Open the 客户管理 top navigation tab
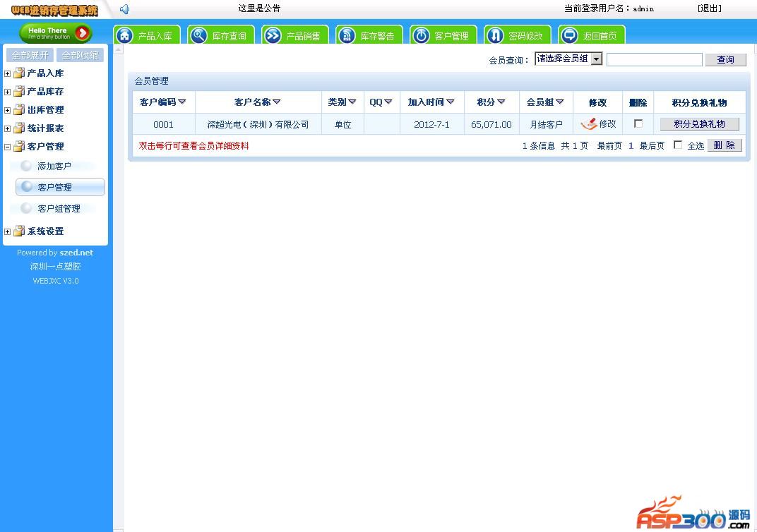The height and width of the screenshot is (532, 757). pyautogui.click(x=443, y=35)
